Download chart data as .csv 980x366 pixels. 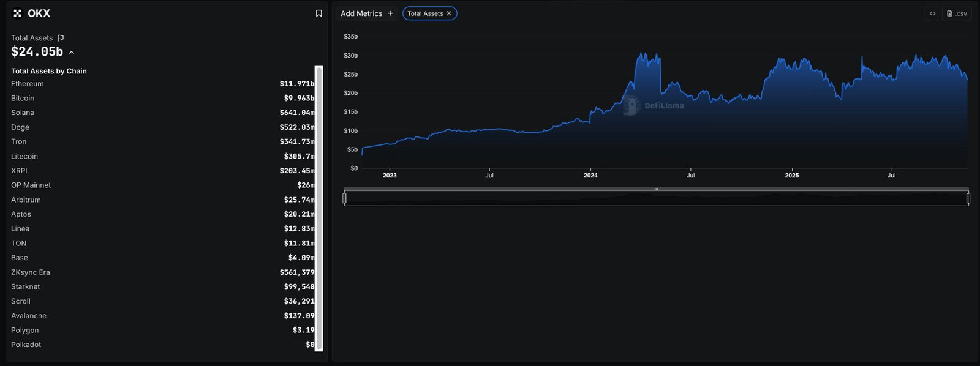click(x=957, y=13)
